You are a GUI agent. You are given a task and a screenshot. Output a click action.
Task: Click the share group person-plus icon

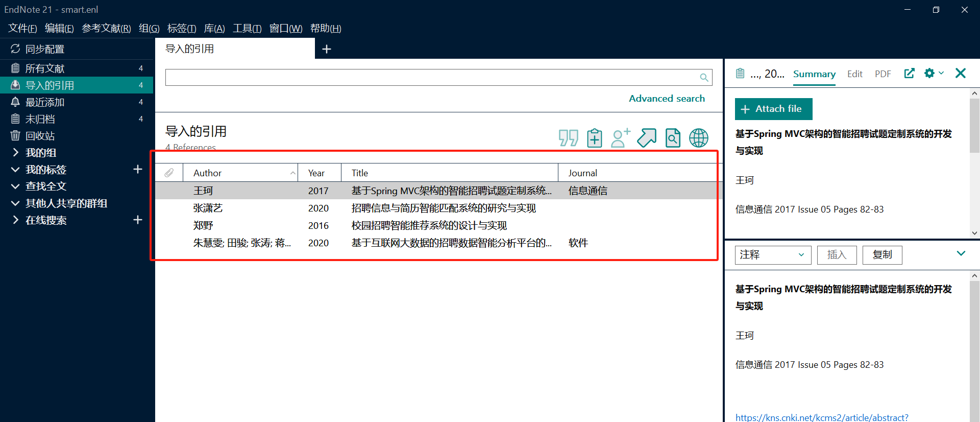tap(621, 138)
